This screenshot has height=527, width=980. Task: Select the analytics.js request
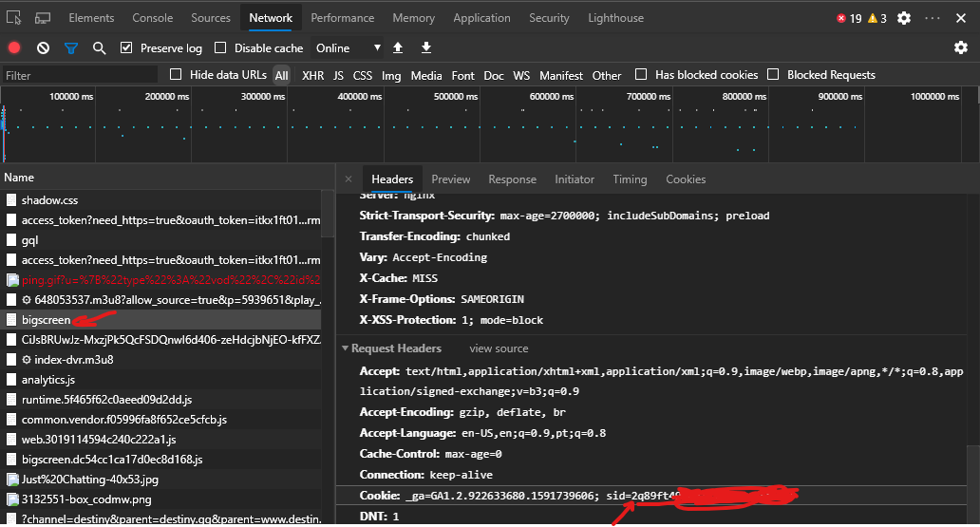point(160,380)
